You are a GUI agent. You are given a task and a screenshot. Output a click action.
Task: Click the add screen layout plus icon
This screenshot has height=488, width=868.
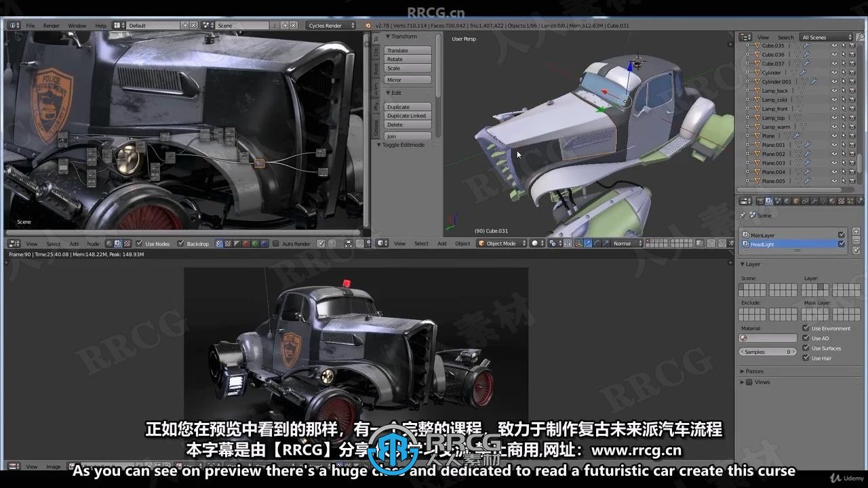pyautogui.click(x=185, y=25)
